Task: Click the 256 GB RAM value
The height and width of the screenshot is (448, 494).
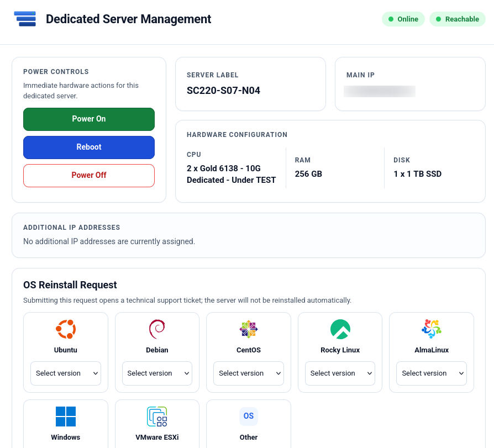Action: (x=308, y=174)
